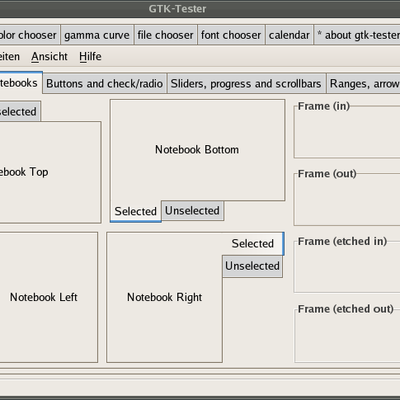The height and width of the screenshot is (400, 400).
Task: Switch to Sliders, progress and scrollbars tab
Action: (x=246, y=83)
